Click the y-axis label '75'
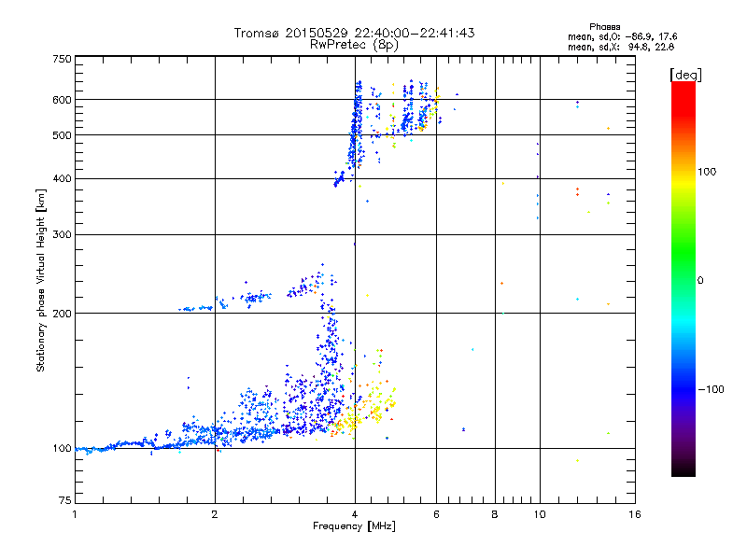The height and width of the screenshot is (560, 747). [64, 500]
